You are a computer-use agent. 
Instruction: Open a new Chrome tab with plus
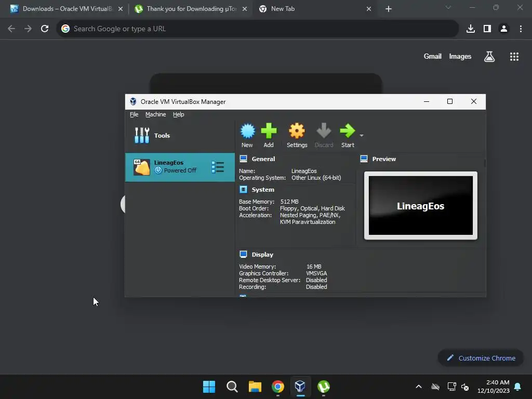389,9
